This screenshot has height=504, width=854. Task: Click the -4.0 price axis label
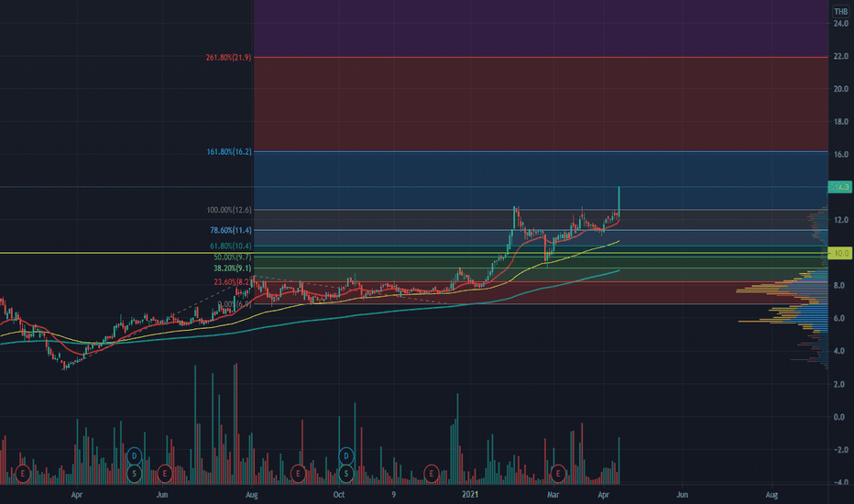coord(839,482)
